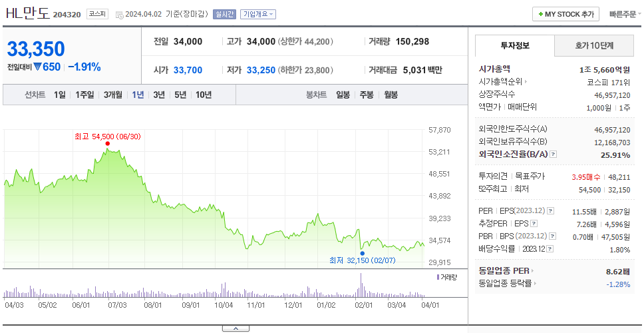Click the 목표주가 value 48,211

click(x=619, y=177)
